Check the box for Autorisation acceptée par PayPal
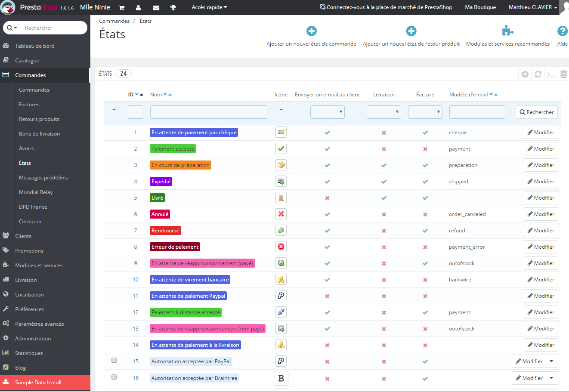This screenshot has height=392, width=569. click(114, 361)
